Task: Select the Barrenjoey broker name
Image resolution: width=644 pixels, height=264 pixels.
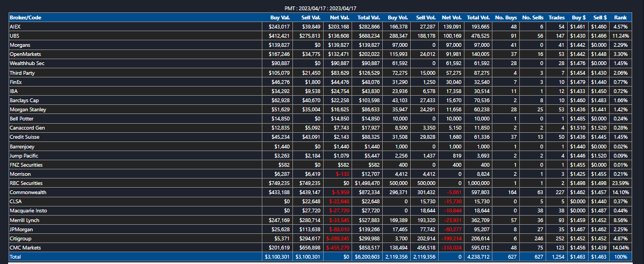Action: pos(22,146)
